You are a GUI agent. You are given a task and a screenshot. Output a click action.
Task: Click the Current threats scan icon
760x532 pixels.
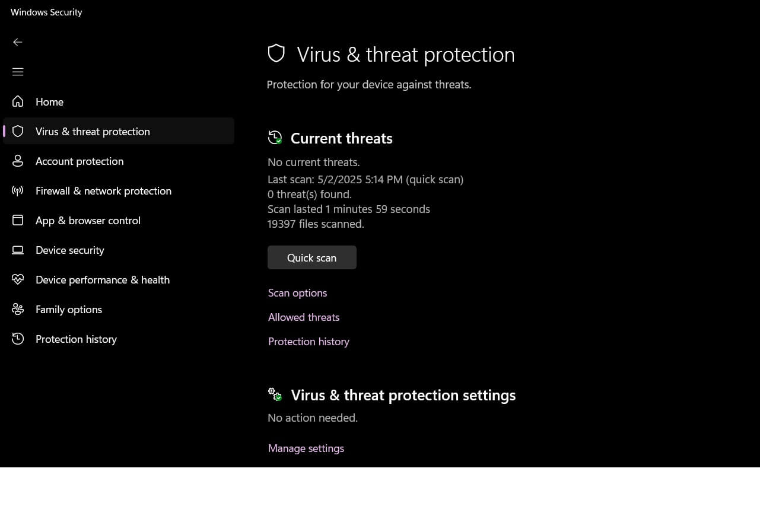274,138
